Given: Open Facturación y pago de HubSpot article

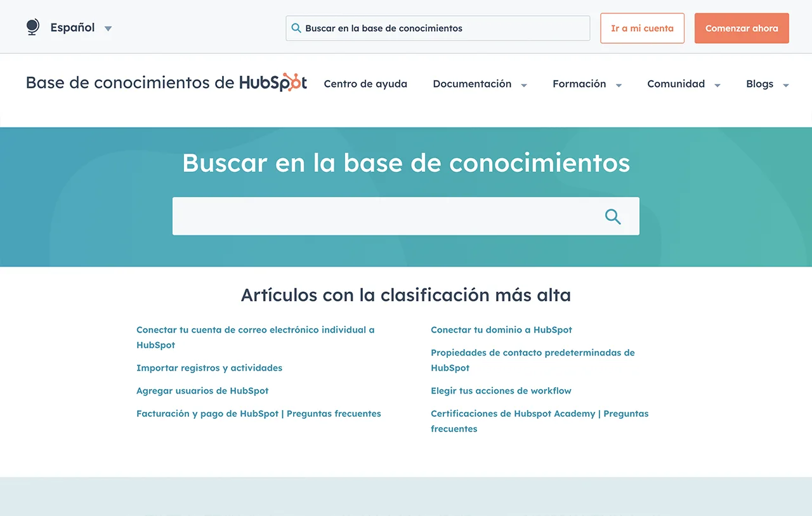Looking at the screenshot, I should click(259, 414).
